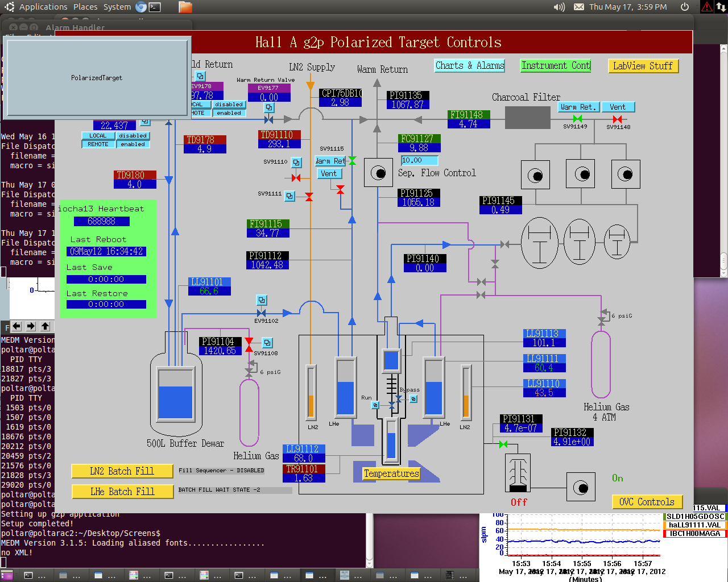
Task: Click the pump icon next to OVC On
Action: click(581, 487)
